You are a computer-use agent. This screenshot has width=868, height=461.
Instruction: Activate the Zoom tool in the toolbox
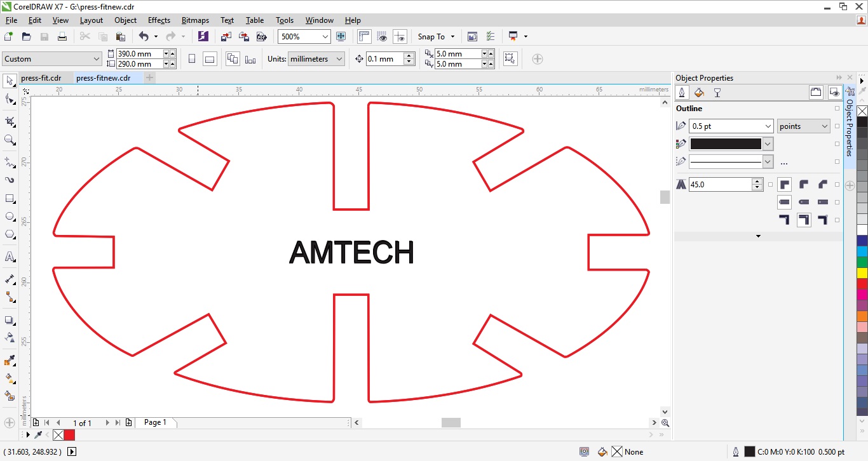click(x=10, y=140)
